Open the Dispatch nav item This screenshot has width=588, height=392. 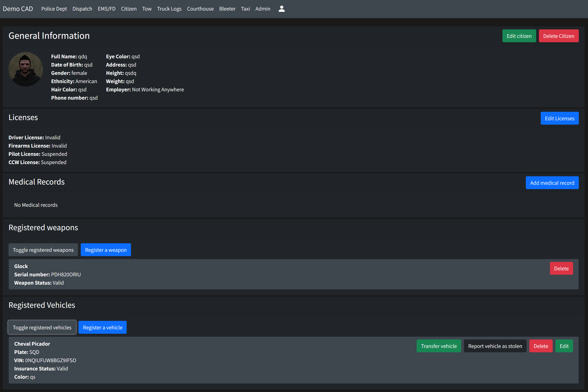pos(82,9)
